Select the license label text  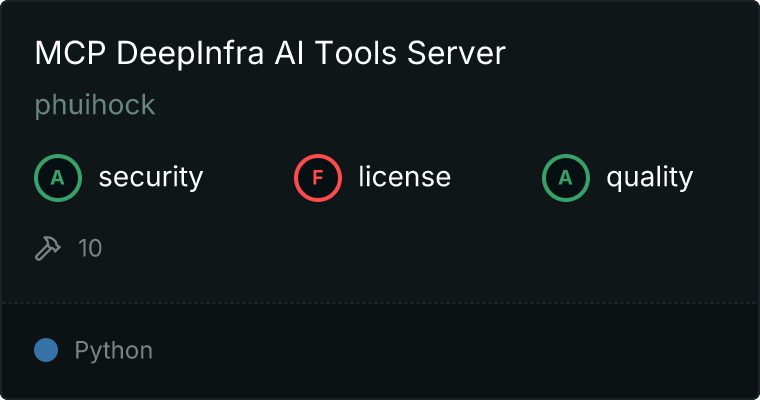pyautogui.click(x=404, y=178)
